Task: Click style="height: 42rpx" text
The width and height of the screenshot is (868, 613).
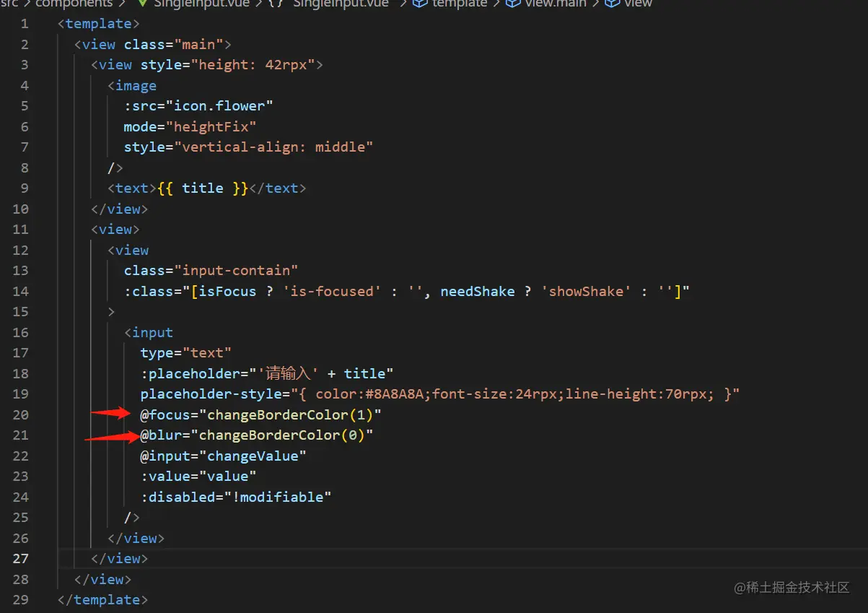Action: point(227,65)
